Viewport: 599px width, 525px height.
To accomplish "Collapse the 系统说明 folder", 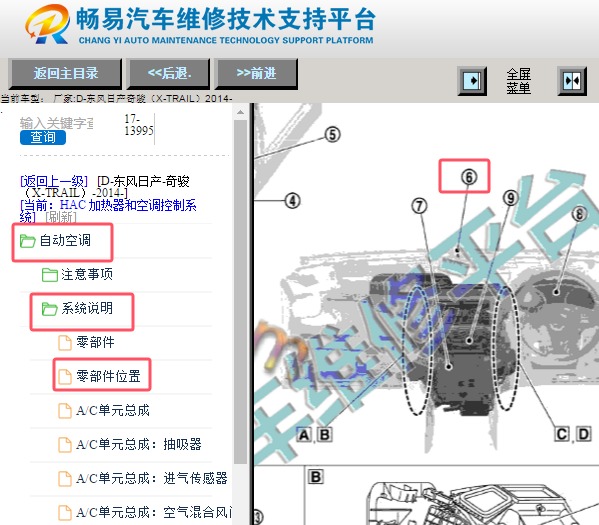I will pyautogui.click(x=87, y=308).
